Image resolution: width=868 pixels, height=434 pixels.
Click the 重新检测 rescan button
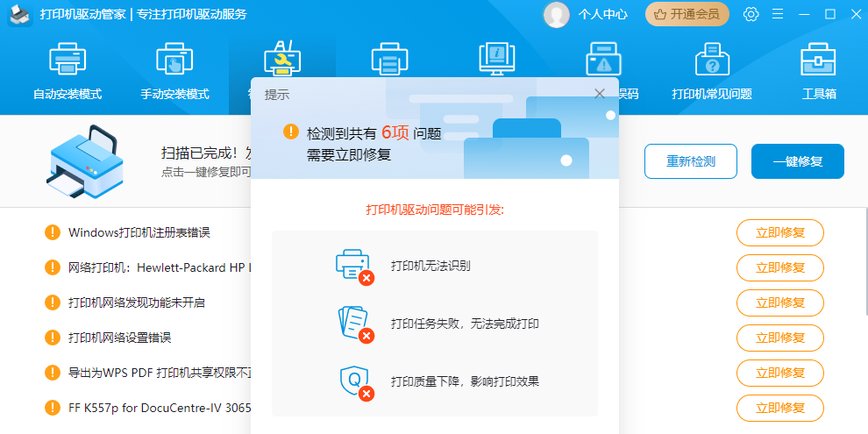(690, 161)
